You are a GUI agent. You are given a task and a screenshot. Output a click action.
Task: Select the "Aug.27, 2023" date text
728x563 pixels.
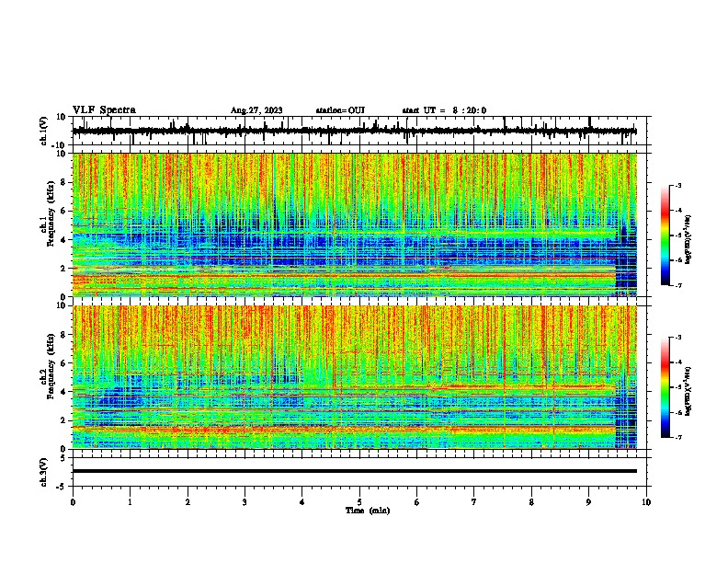pos(256,110)
